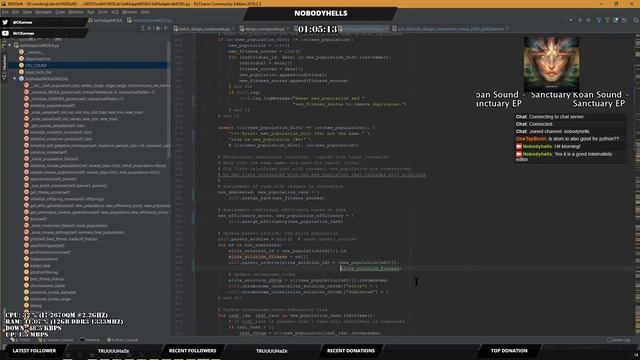Viewport: 640px width, 360px height.
Task: Click the VCS Update Project icon
Action: (599, 20)
